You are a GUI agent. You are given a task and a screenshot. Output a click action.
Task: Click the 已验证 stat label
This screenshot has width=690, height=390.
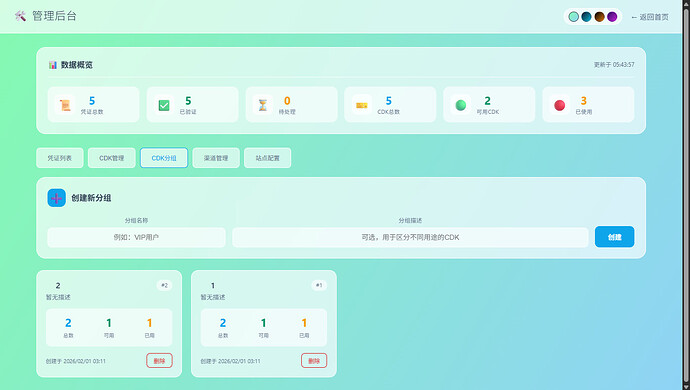click(x=188, y=112)
